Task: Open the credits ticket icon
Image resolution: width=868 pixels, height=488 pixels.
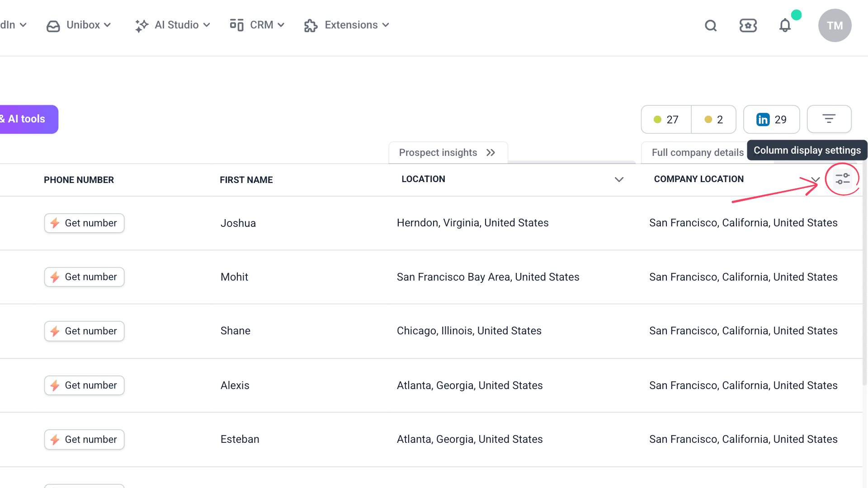Action: [748, 25]
